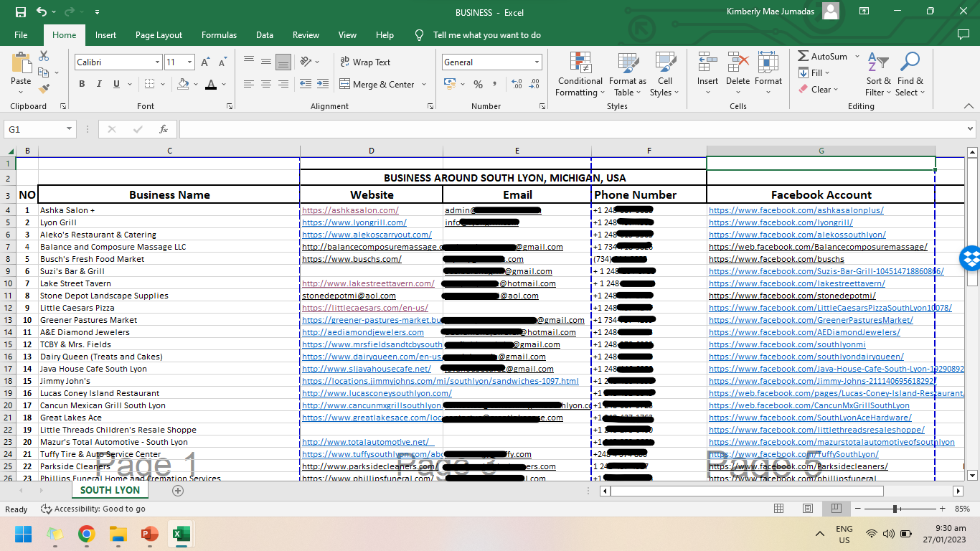The width and height of the screenshot is (980, 551).
Task: Decrease the indent
Action: [306, 84]
